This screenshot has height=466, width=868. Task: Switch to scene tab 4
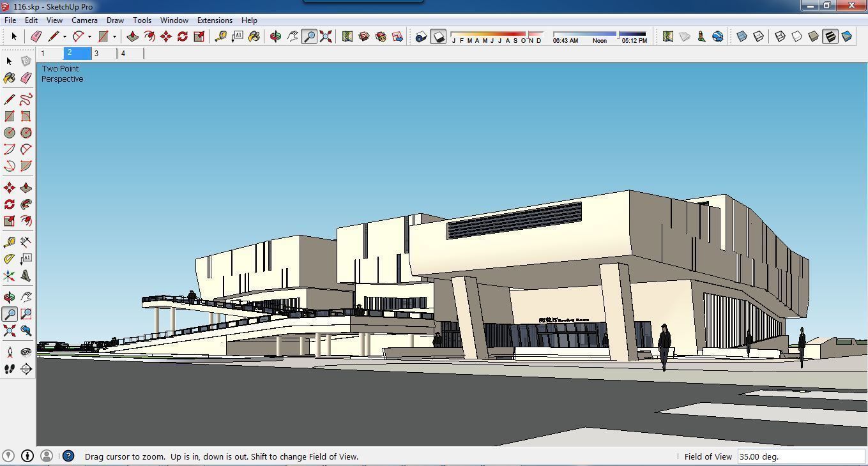pos(131,53)
